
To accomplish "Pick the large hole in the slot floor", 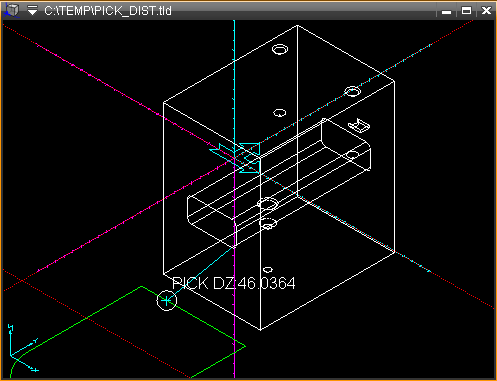I will coord(268,203).
